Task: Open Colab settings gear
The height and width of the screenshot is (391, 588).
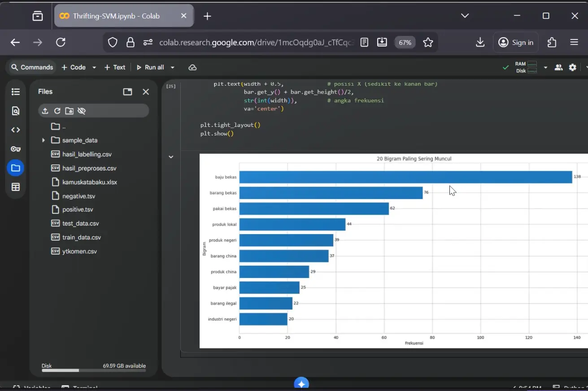Action: [572, 67]
